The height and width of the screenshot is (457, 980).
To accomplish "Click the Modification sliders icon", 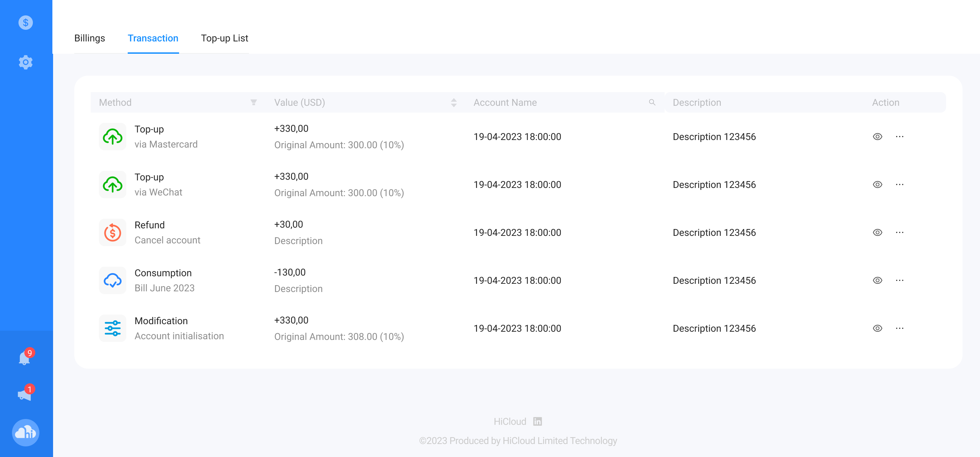I will pos(113,328).
